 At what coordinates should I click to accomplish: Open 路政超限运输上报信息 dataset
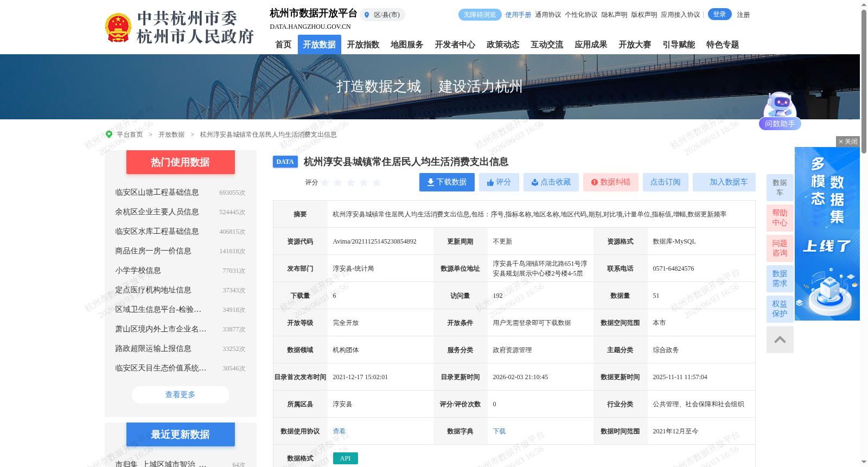153,349
